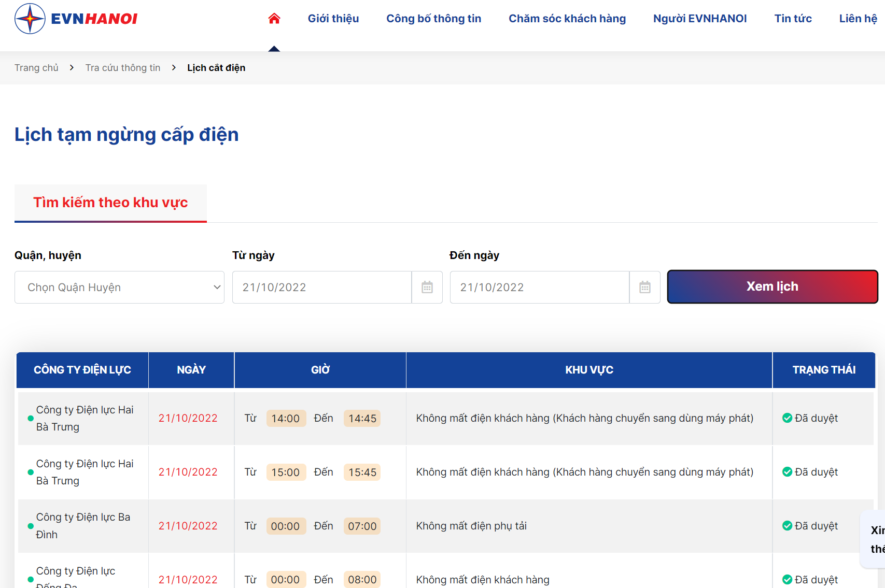The height and width of the screenshot is (588, 885).
Task: Expand the Chọn Quận Huyện dropdown
Action: tap(119, 287)
